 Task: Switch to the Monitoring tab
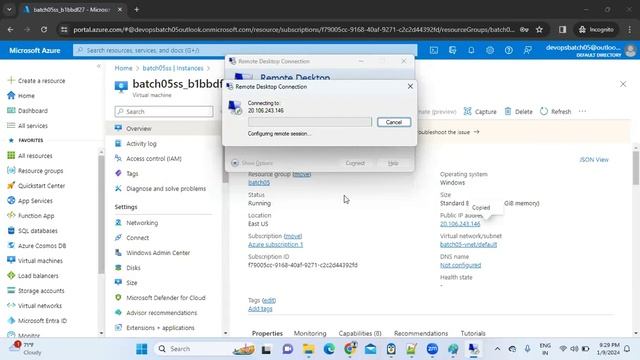tap(310, 333)
